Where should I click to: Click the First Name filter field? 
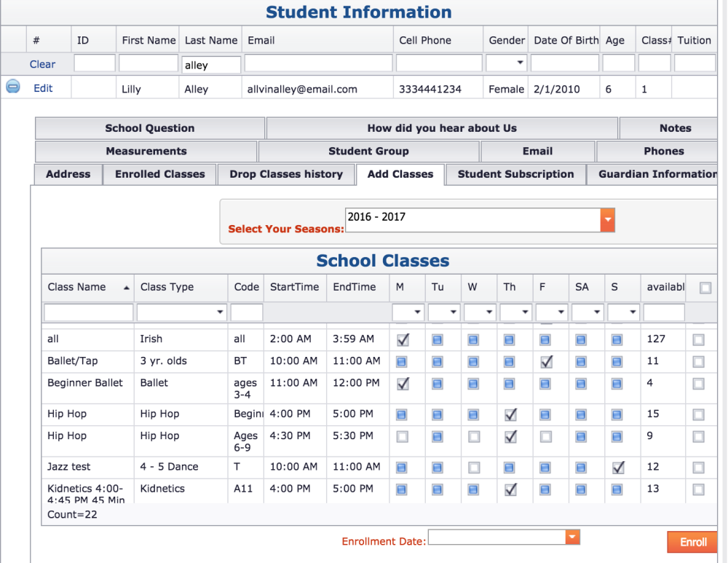point(148,63)
